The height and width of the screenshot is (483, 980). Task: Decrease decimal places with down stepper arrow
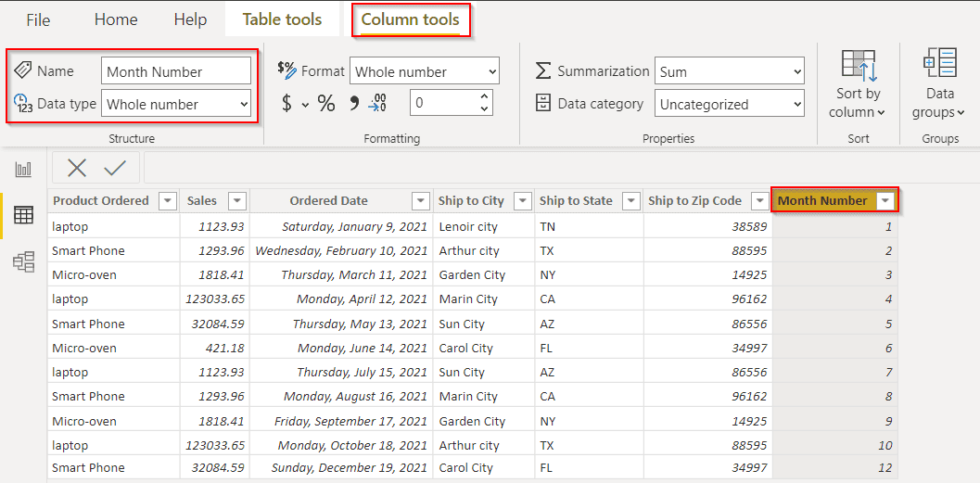pos(484,109)
